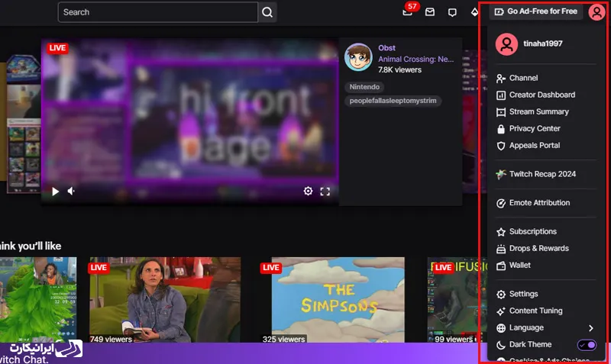The image size is (611, 364).
Task: Click the Dark Theme moon icon
Action: [501, 345]
